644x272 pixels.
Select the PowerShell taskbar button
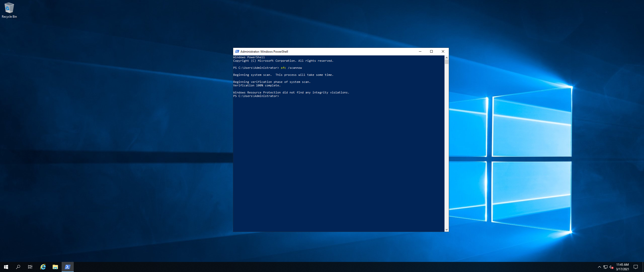[68, 267]
